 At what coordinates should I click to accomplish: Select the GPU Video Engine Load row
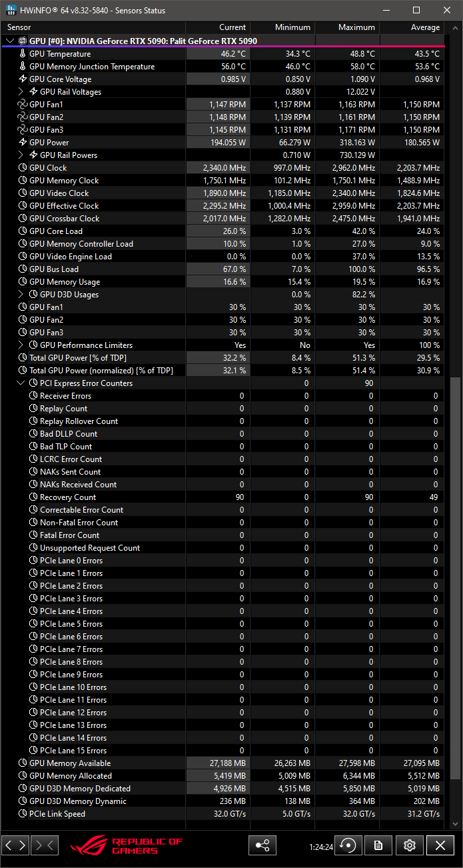(223, 257)
